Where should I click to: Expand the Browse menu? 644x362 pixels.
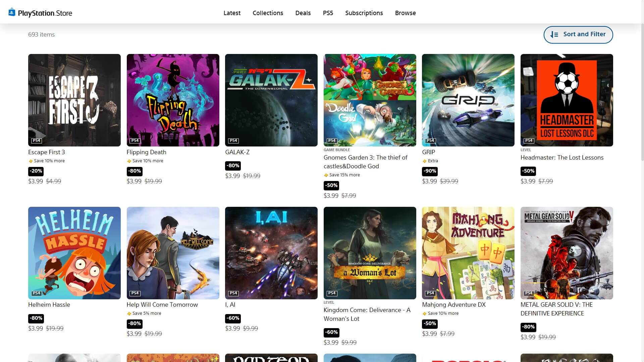[405, 13]
